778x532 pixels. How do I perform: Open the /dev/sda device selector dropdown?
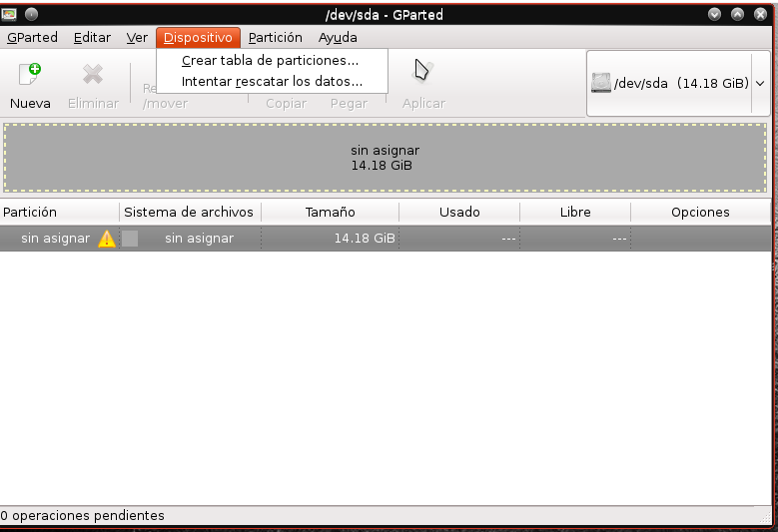coord(677,84)
